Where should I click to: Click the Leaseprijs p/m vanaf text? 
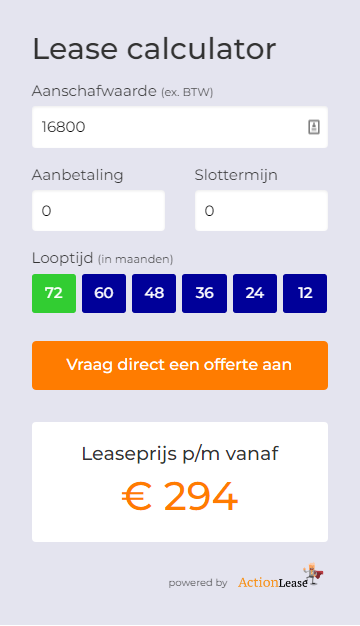(180, 454)
